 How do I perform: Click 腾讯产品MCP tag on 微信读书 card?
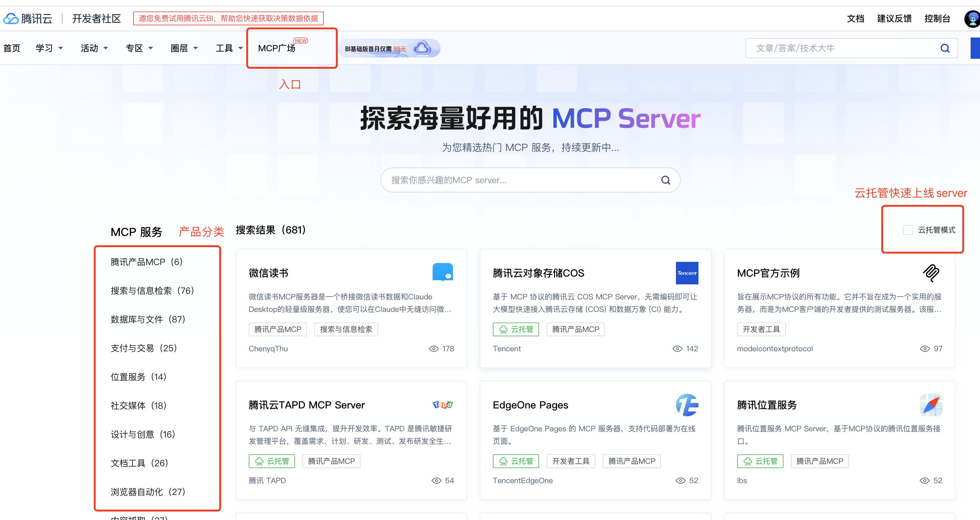[x=277, y=329]
